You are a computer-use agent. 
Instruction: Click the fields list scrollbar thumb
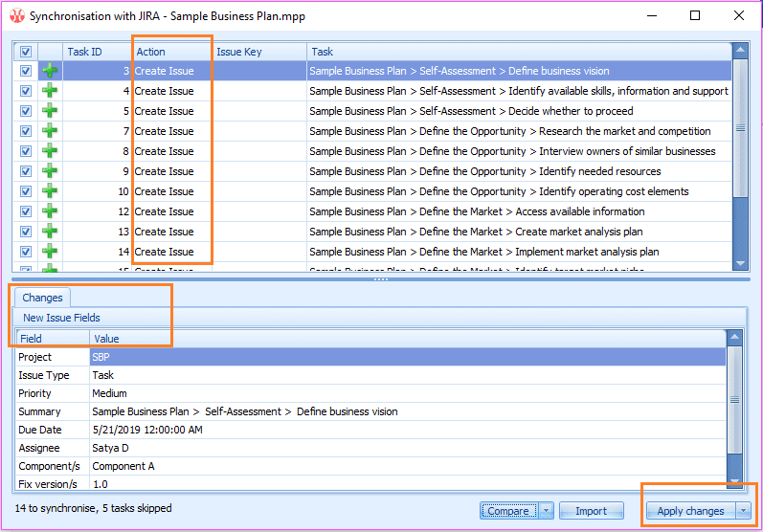tap(734, 400)
